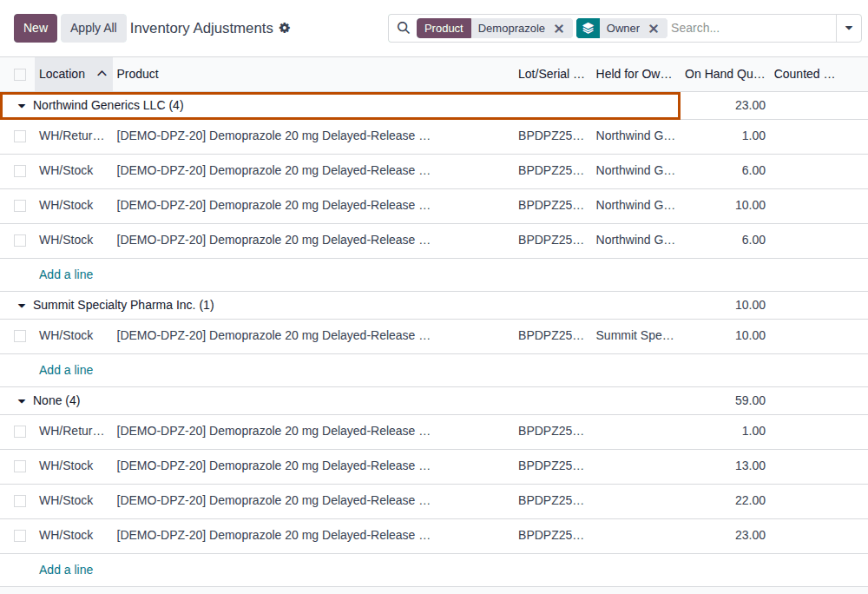
Task: Click the Apply All button
Action: tap(94, 29)
